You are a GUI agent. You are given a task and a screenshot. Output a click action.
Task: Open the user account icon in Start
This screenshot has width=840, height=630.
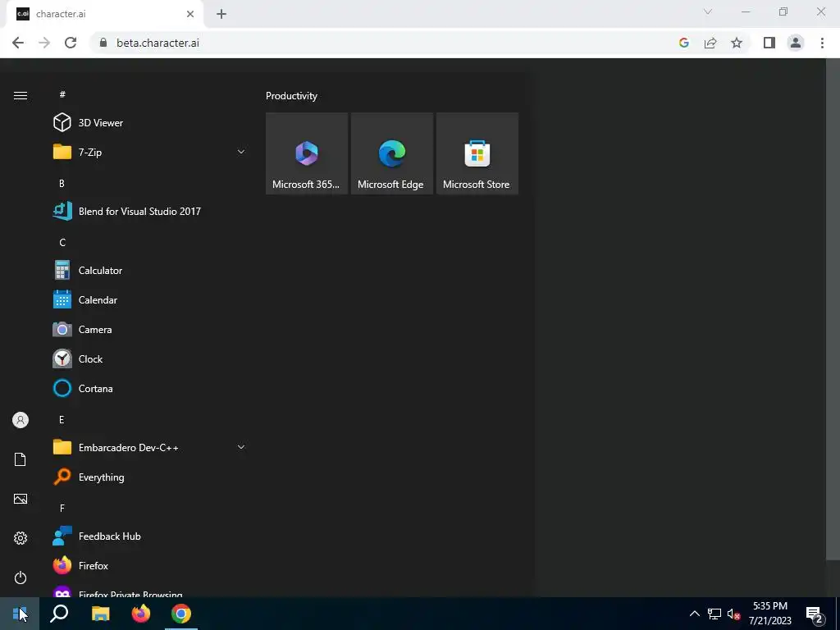click(x=21, y=420)
